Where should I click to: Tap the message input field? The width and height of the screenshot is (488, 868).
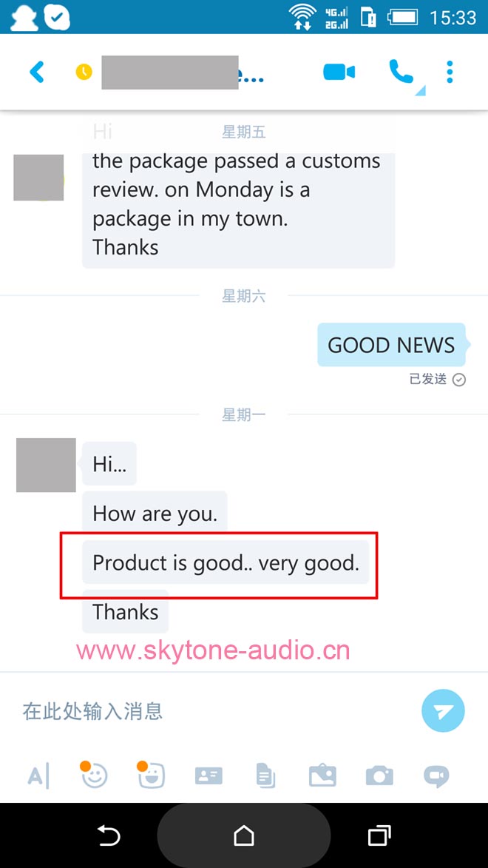(x=216, y=711)
